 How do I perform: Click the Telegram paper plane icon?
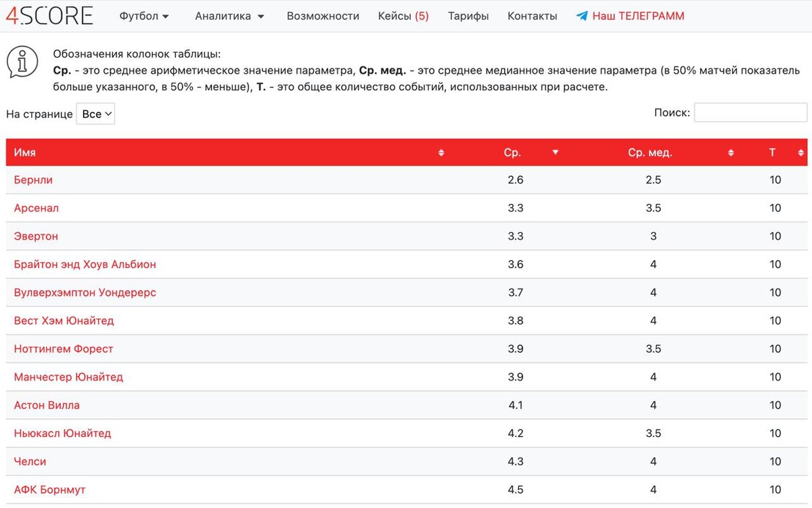coord(582,16)
